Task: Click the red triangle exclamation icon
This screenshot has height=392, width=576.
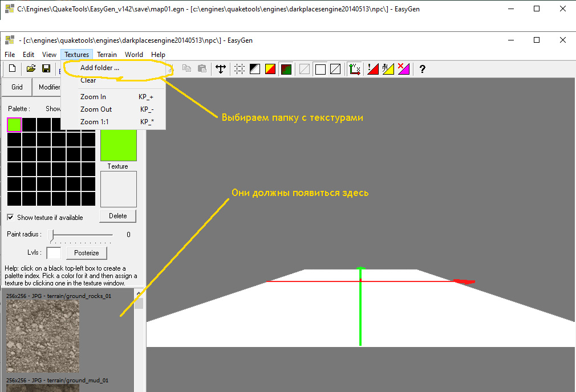Action: [x=373, y=68]
